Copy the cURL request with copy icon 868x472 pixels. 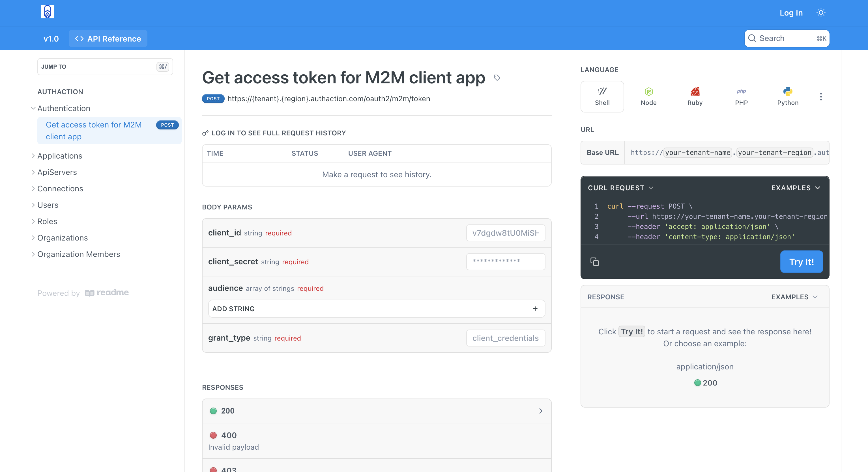(594, 262)
